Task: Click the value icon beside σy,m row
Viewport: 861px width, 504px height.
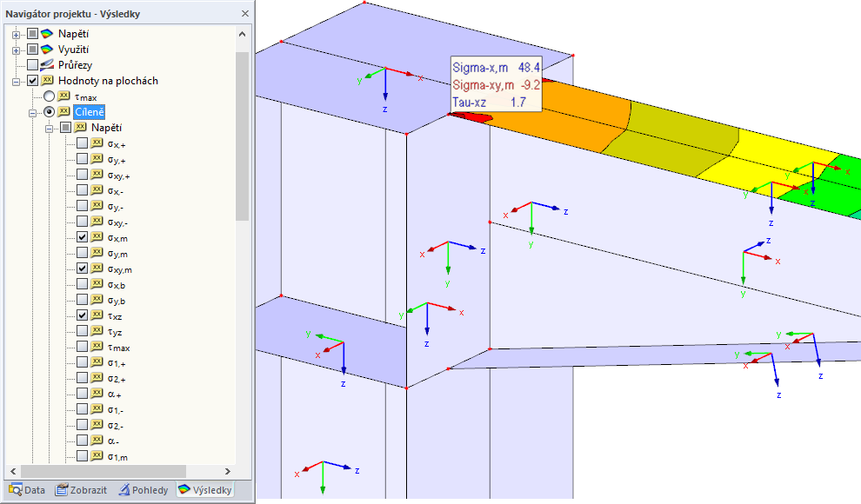Action: click(97, 253)
